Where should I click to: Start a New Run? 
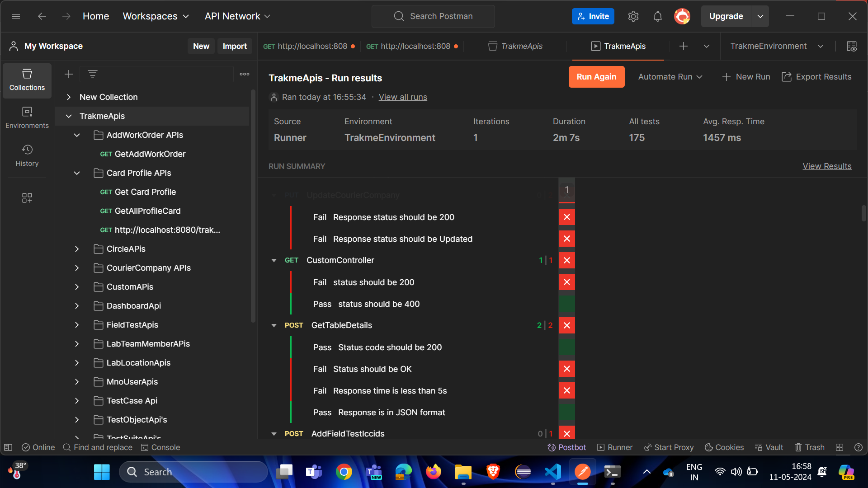click(x=746, y=77)
